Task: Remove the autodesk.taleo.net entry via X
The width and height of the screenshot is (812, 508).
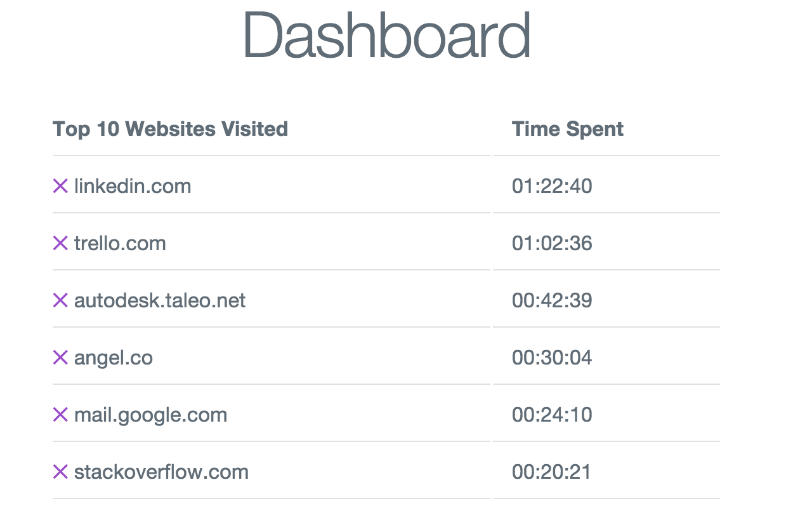Action: (60, 300)
